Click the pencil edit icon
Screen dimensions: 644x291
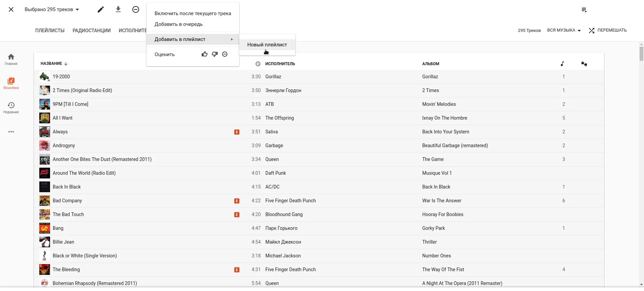[x=101, y=9]
